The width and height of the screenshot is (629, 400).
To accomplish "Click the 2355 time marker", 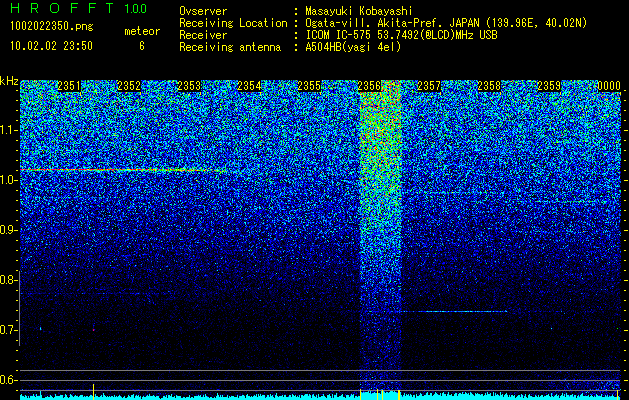I will (x=309, y=86).
